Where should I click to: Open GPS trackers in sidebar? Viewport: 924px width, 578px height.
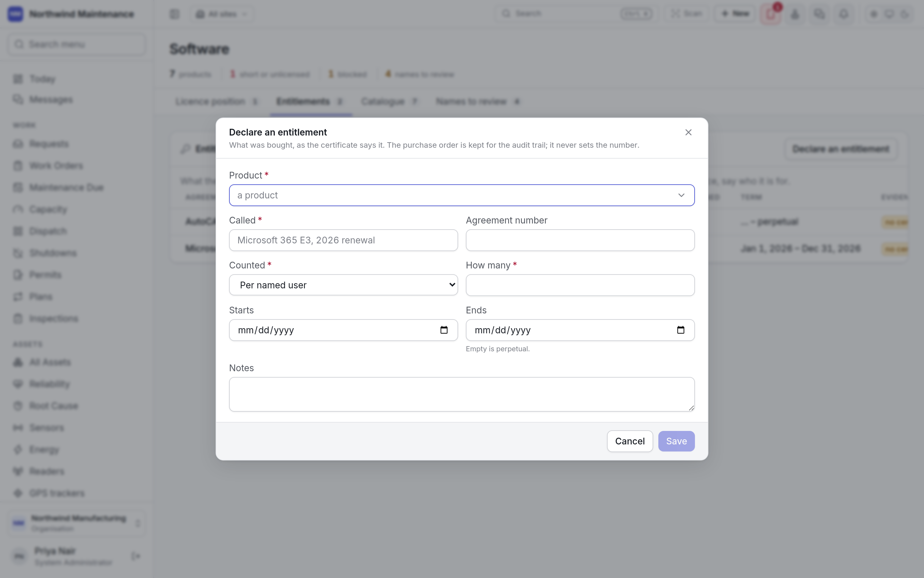[x=76, y=493]
